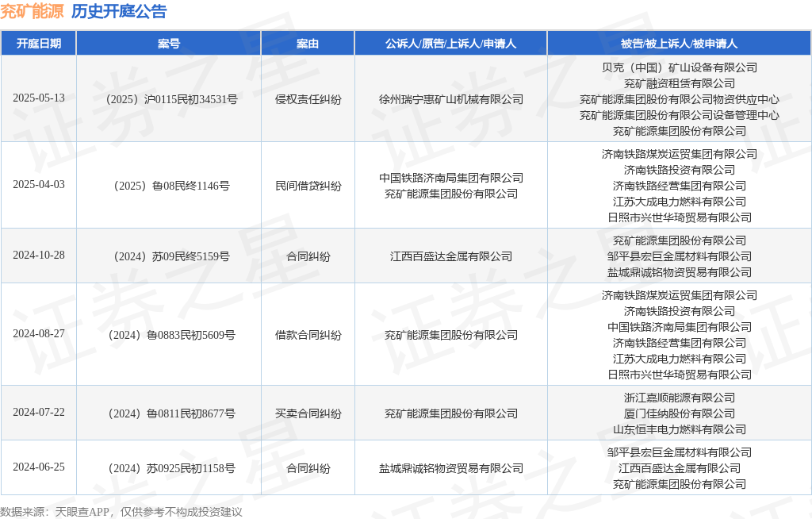The height and width of the screenshot is (519, 812).
Task: Click the 数据来源 天眼查APP footer note
Action: pos(121,513)
